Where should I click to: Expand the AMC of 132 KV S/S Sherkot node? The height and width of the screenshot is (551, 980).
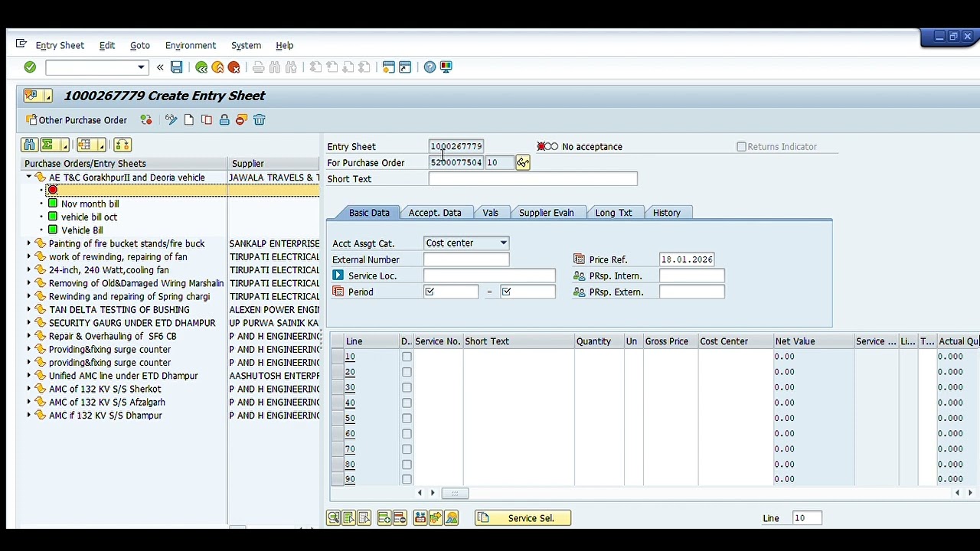(x=29, y=389)
